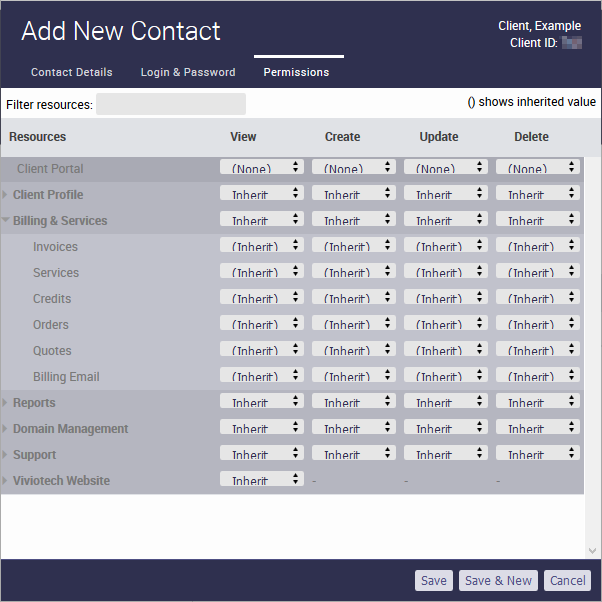Open Quotes Create permission dropdown

tap(354, 349)
